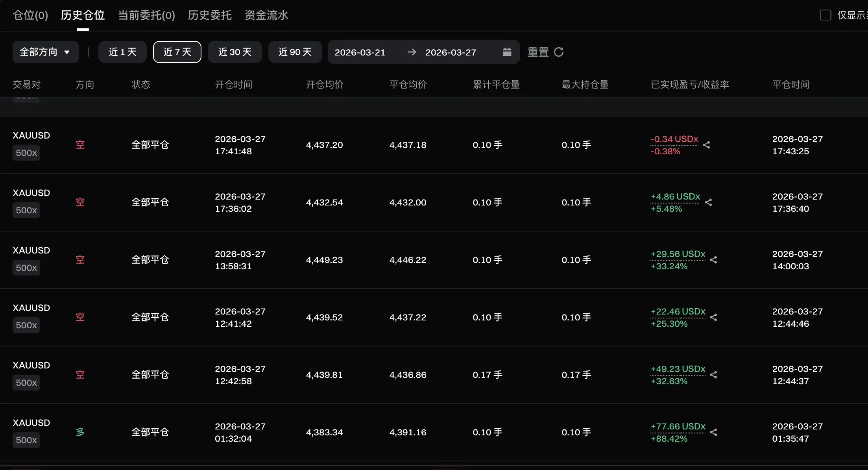Open the 历史委托 tab
Screen dimensions: 868x470
209,15
